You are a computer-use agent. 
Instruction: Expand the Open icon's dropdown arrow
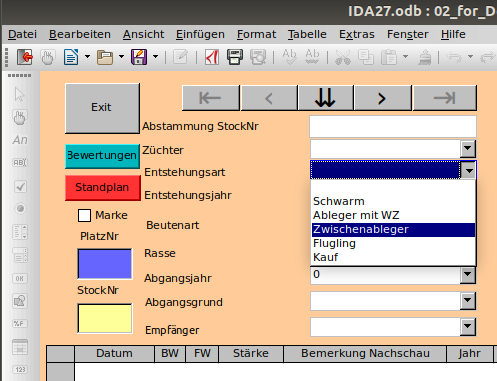(121, 57)
